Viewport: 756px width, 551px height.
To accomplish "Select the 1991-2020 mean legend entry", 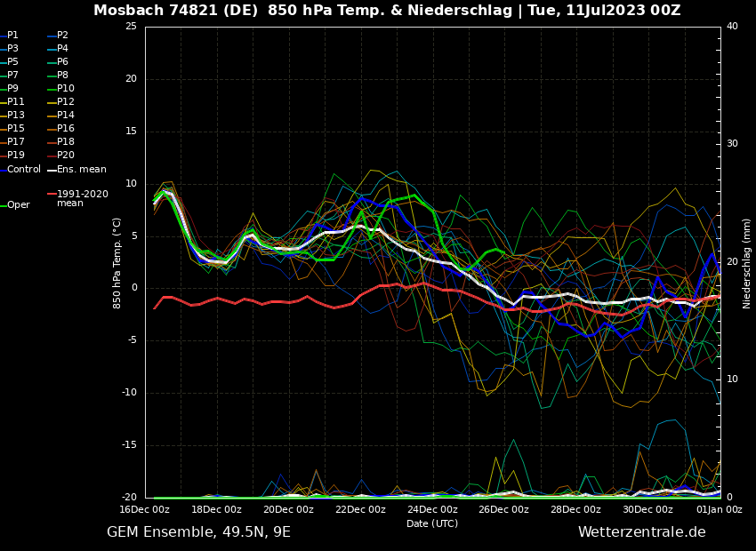I will (82, 198).
